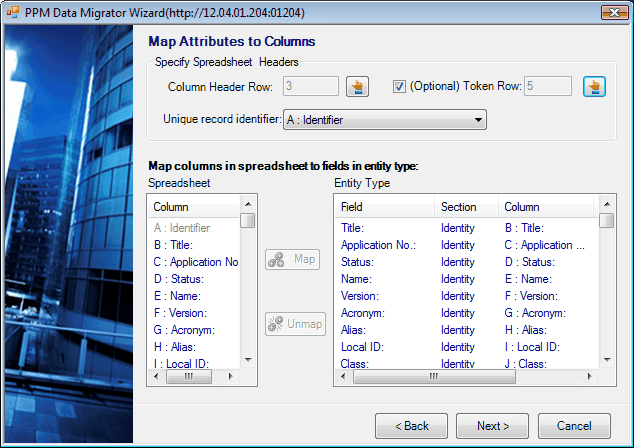The width and height of the screenshot is (634, 448).
Task: Click the PPM Data Migrator title bar icon
Action: [13, 12]
